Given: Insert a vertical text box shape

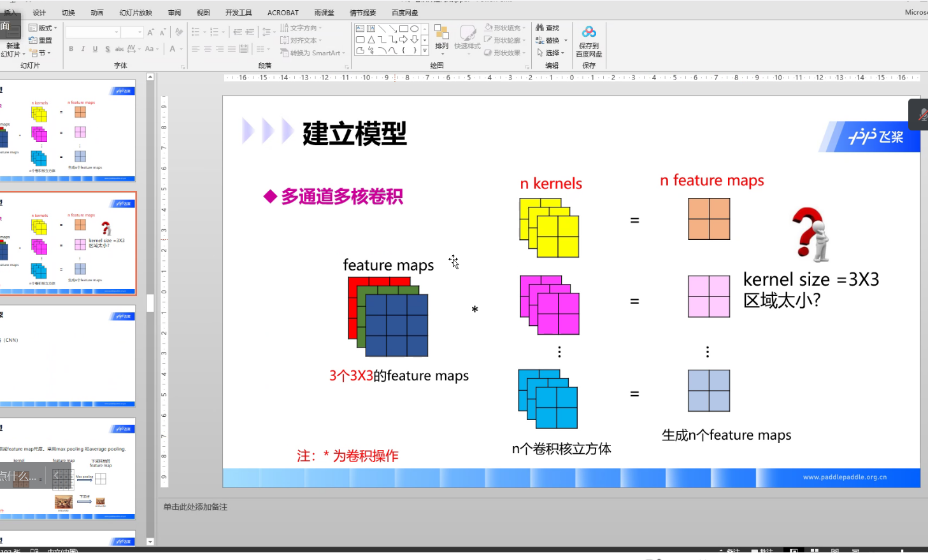Looking at the screenshot, I should click(x=371, y=29).
